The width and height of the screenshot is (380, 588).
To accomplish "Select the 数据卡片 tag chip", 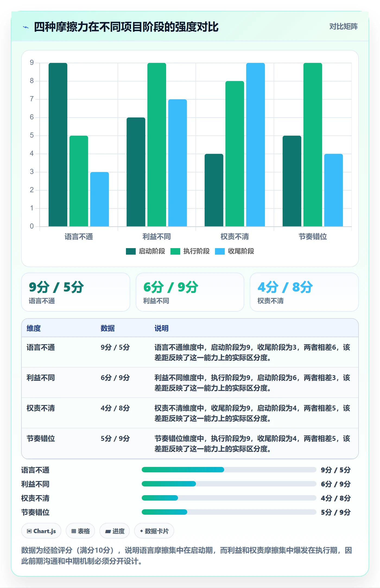I will (154, 531).
